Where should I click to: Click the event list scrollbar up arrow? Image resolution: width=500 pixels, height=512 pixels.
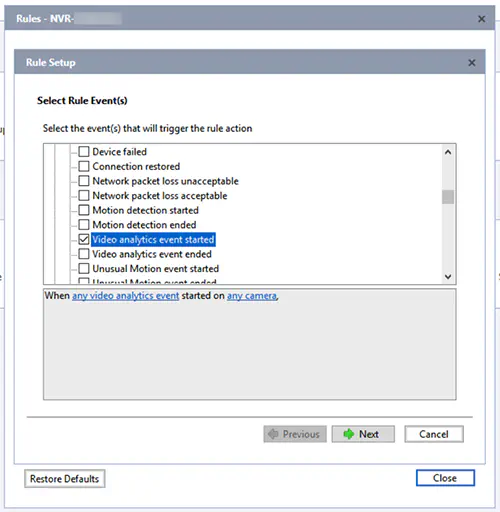(448, 152)
